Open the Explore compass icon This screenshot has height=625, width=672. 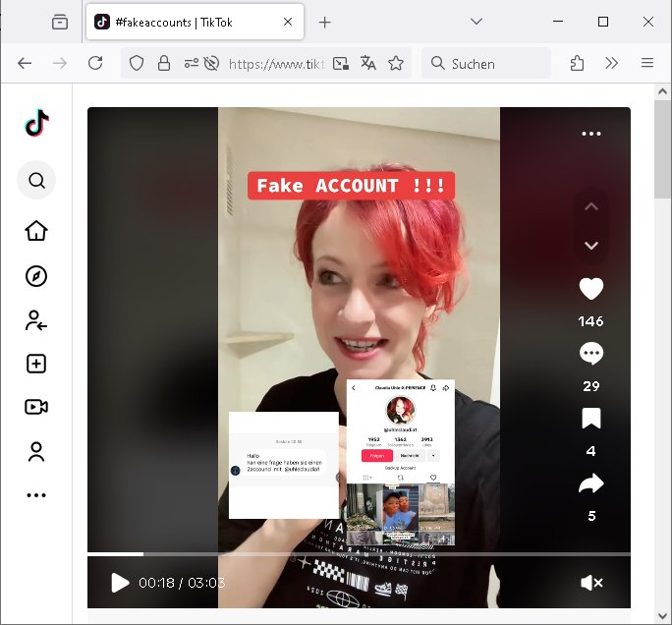click(x=36, y=276)
